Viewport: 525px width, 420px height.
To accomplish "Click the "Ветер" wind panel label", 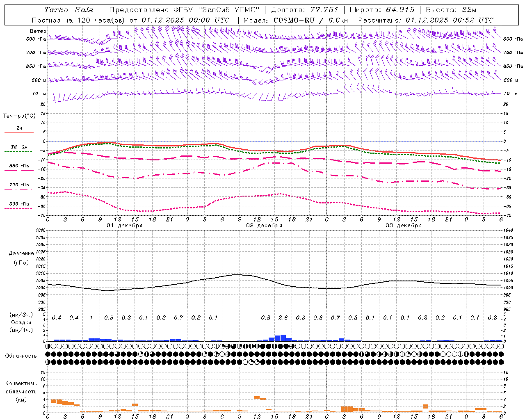I will click(38, 31).
